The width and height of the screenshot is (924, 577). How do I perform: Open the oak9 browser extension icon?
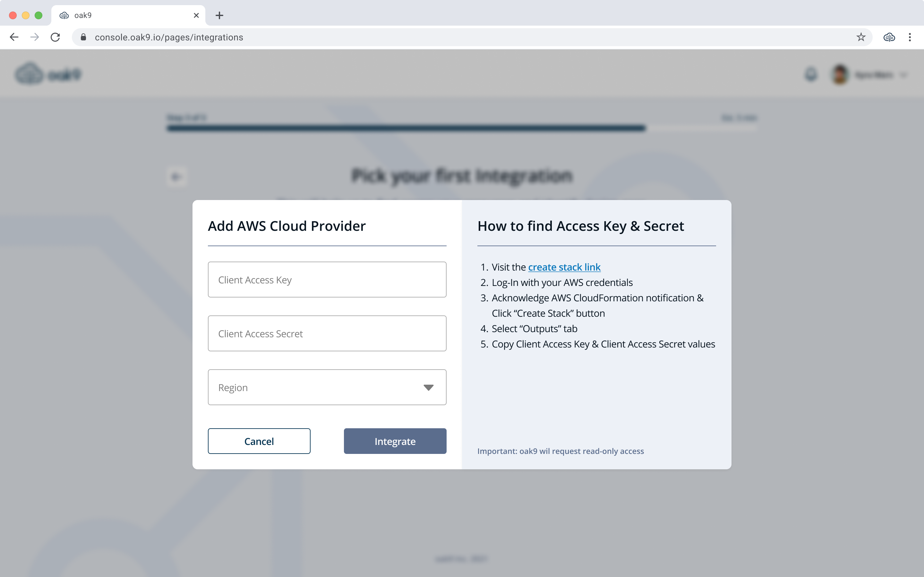(x=889, y=37)
